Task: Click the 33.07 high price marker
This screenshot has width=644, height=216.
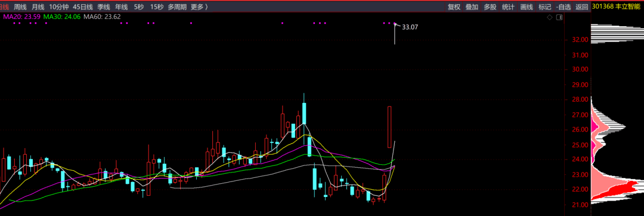Action: pyautogui.click(x=410, y=27)
